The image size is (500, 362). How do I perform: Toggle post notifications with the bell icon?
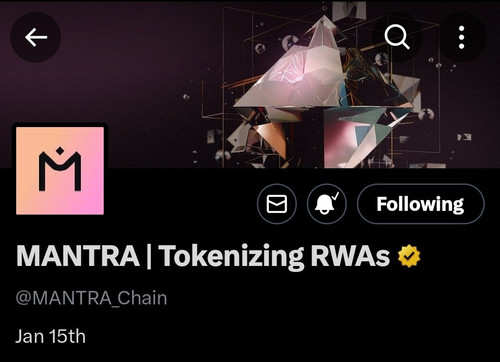tap(327, 204)
